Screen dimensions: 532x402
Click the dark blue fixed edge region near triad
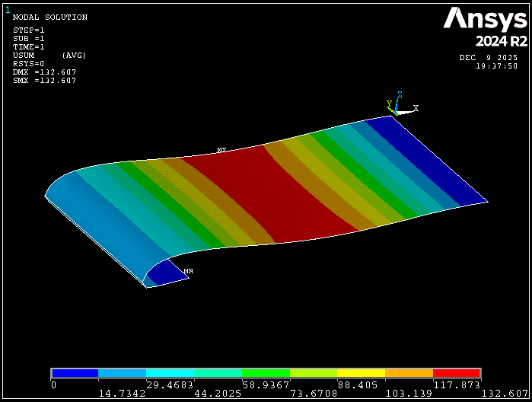[428, 163]
